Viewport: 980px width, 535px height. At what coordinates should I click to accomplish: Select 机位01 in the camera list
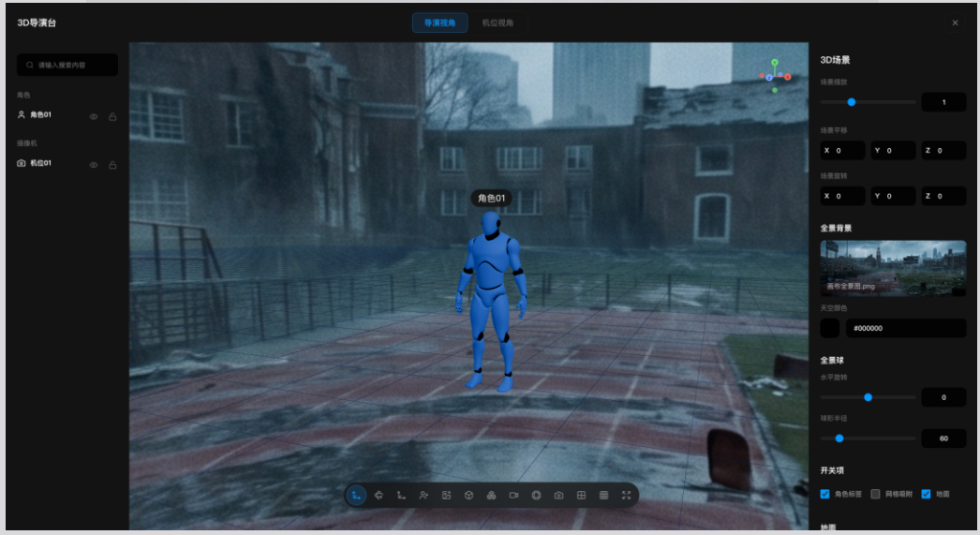40,163
